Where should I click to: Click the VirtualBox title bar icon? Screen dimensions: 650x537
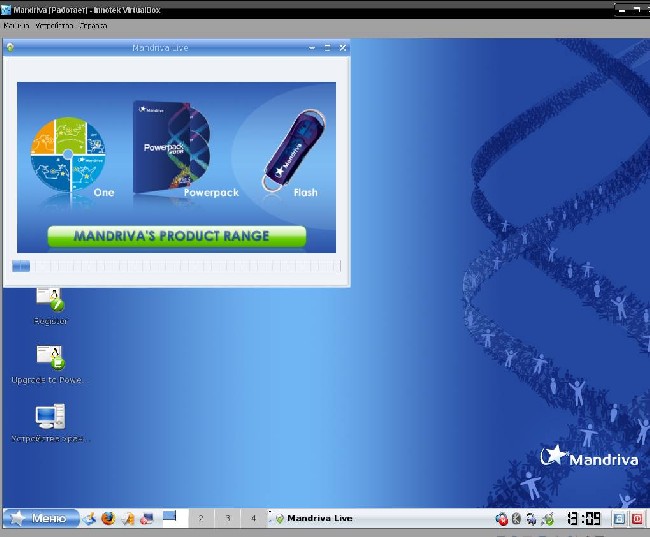tap(6, 10)
